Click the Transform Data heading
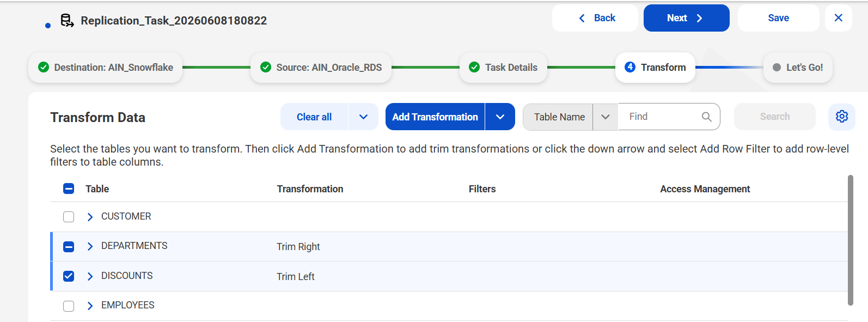 point(97,117)
